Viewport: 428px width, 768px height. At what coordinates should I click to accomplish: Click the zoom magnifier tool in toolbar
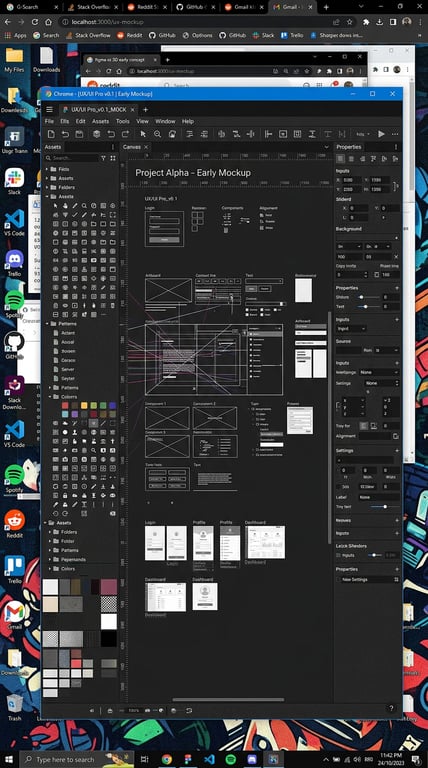157,134
